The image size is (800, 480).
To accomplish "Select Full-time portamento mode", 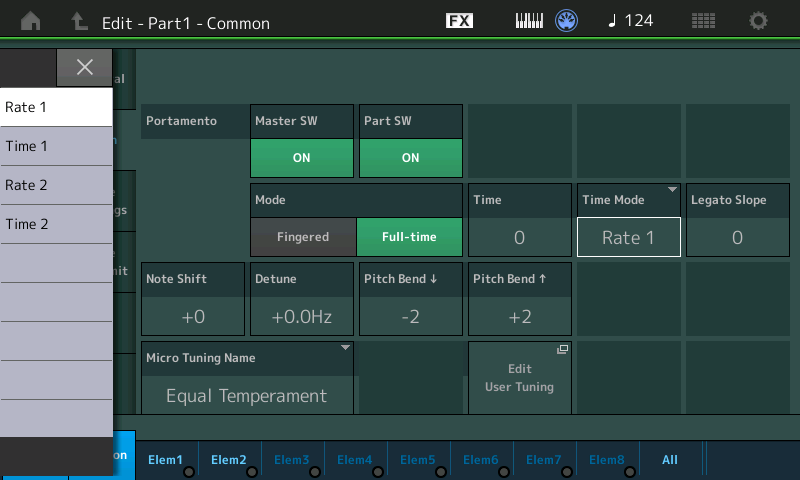I will [409, 237].
